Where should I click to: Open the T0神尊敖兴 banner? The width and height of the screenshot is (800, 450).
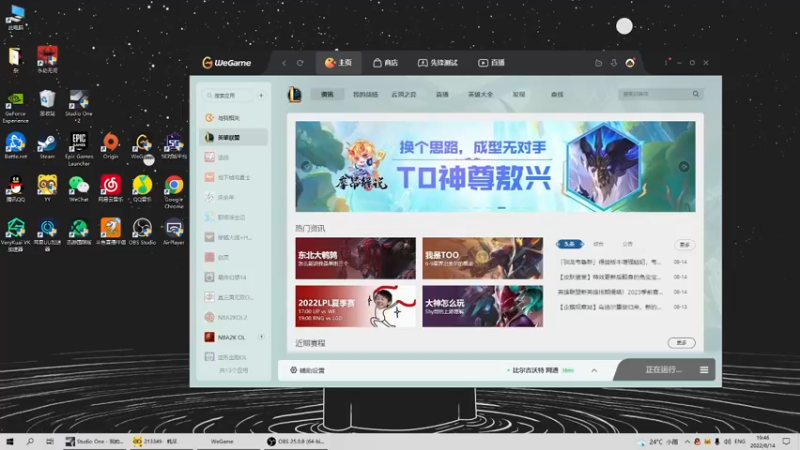(x=495, y=166)
